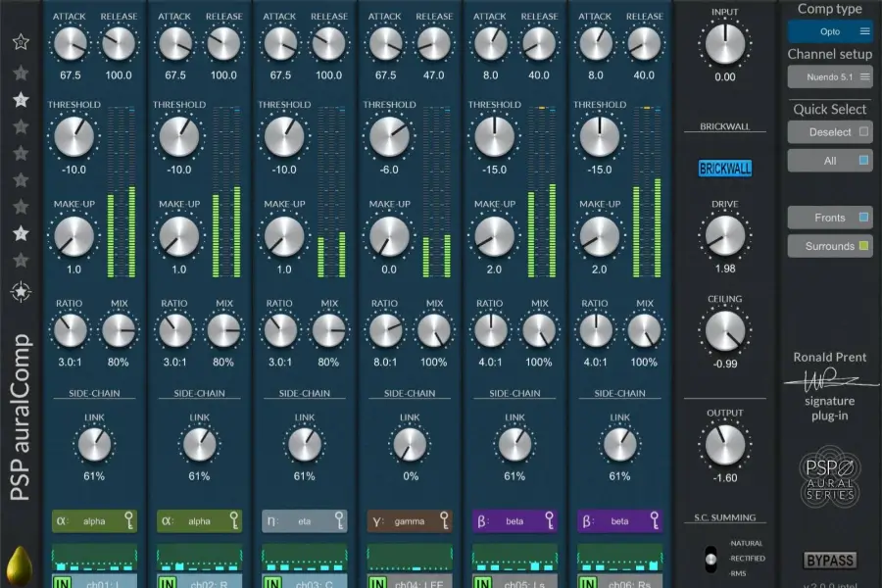This screenshot has height=588, width=882.
Task: Click Ronald Prent signature graphic
Action: click(x=830, y=380)
